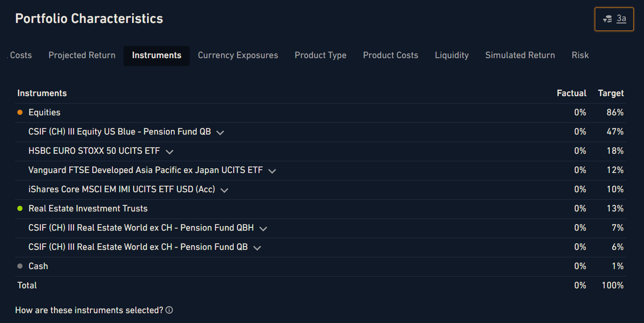The width and height of the screenshot is (644, 323).
Task: Switch to the Projected Return tab
Action: (82, 55)
